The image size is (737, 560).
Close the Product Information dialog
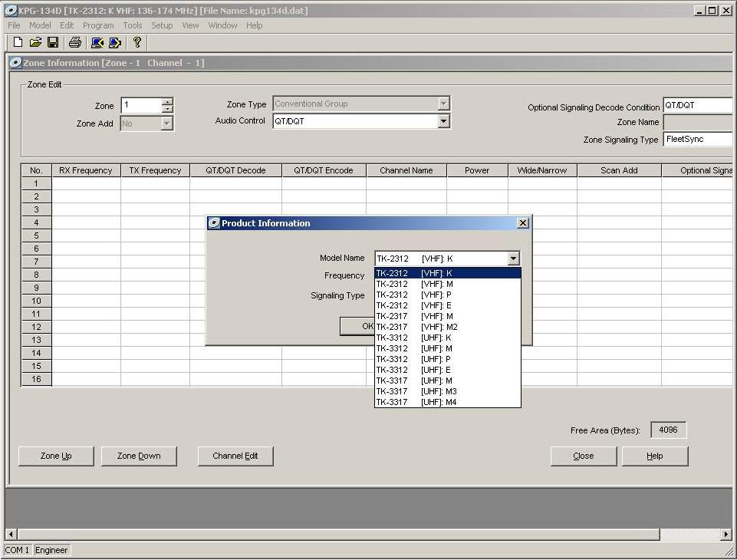pos(523,223)
